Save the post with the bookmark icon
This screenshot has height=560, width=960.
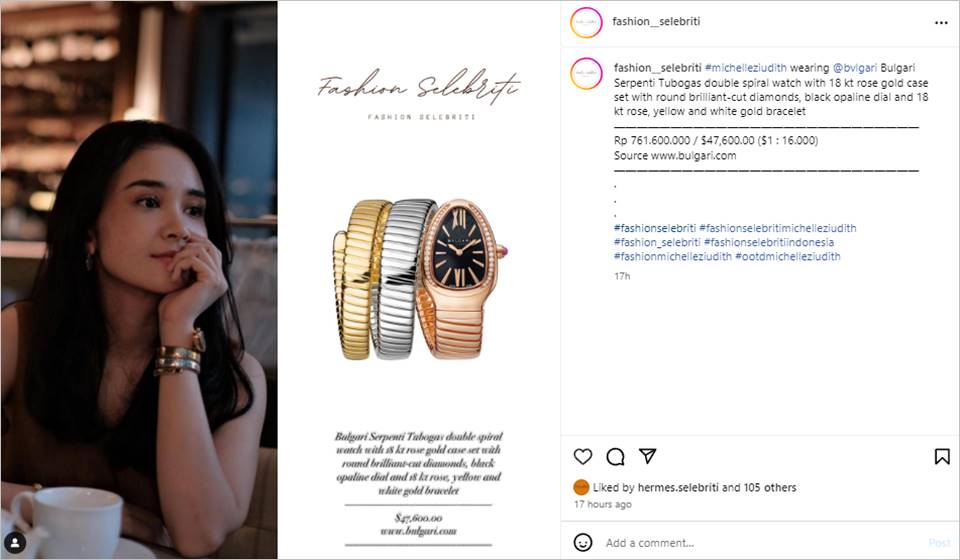pyautogui.click(x=942, y=457)
